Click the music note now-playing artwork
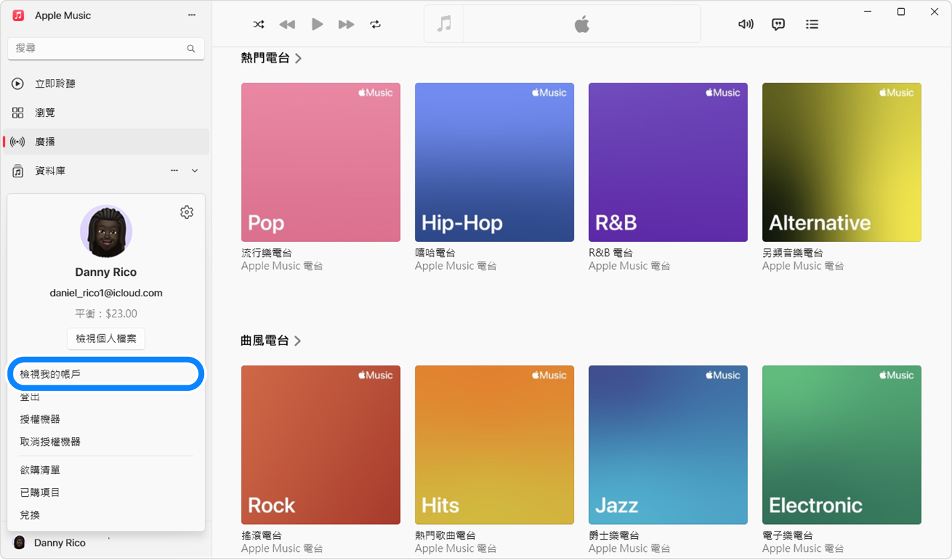952x560 pixels. (x=444, y=24)
